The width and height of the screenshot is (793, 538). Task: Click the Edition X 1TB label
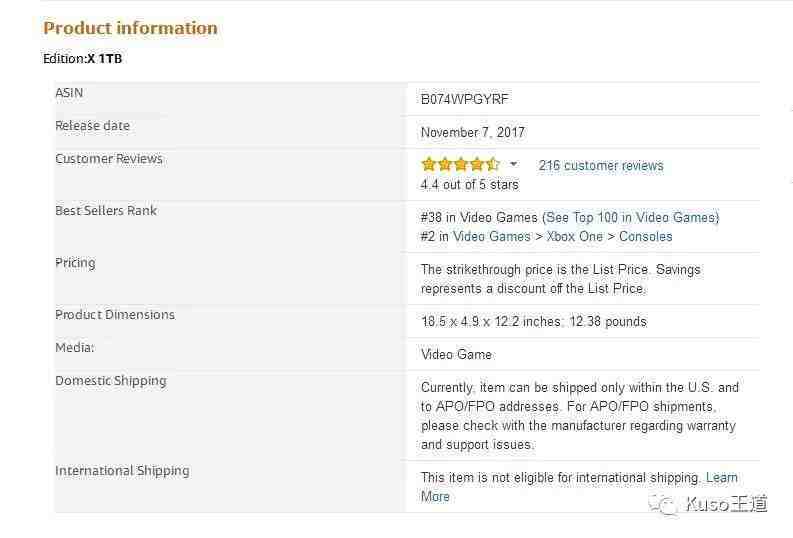(x=82, y=59)
